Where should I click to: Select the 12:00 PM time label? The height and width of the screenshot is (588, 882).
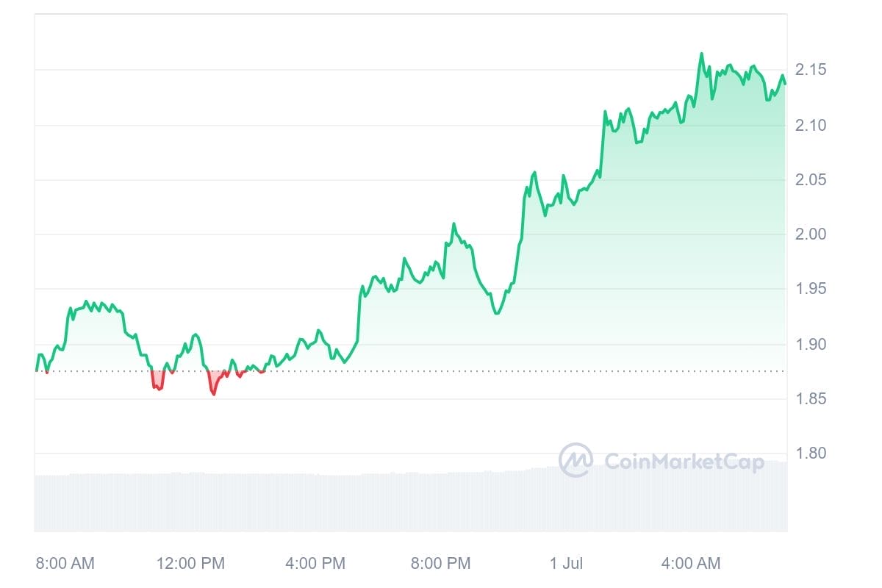(191, 564)
